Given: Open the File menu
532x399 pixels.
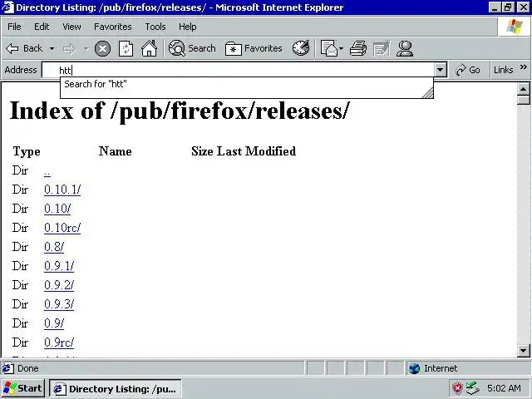Looking at the screenshot, I should click(14, 27).
